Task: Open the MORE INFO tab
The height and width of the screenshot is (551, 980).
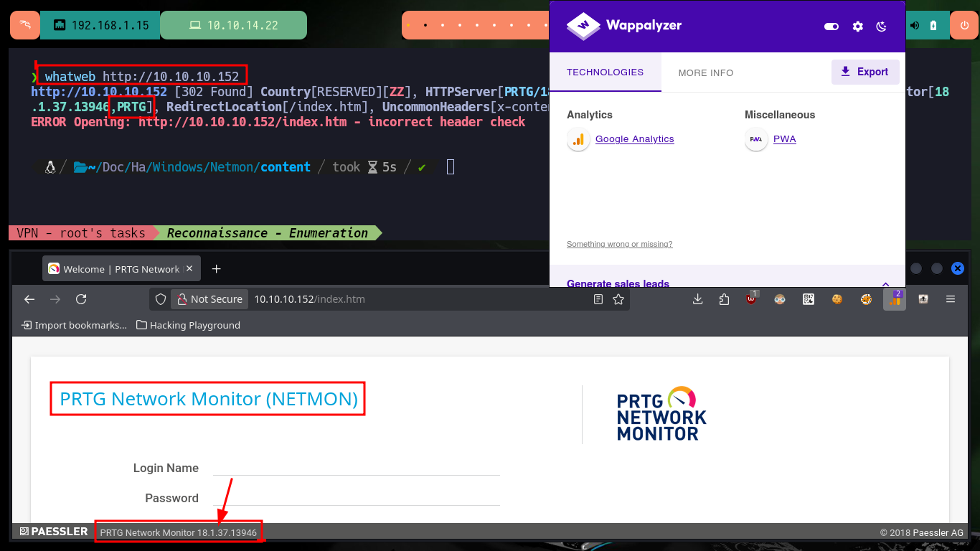Action: coord(706,72)
